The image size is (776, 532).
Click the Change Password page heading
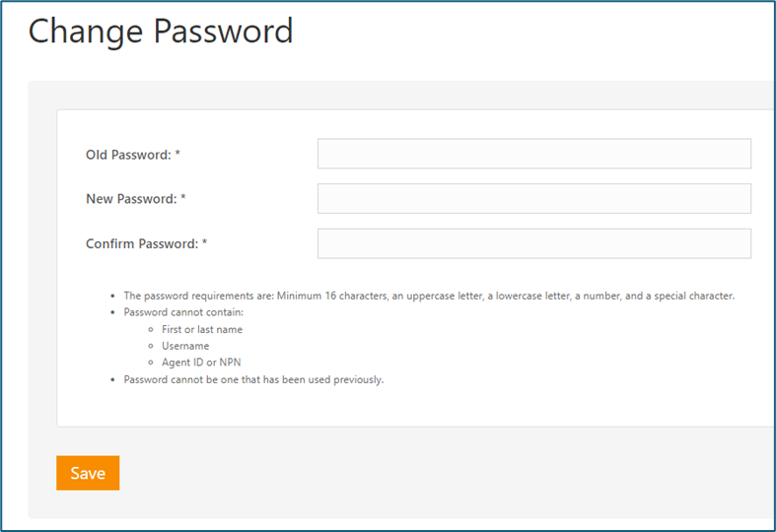point(161,32)
